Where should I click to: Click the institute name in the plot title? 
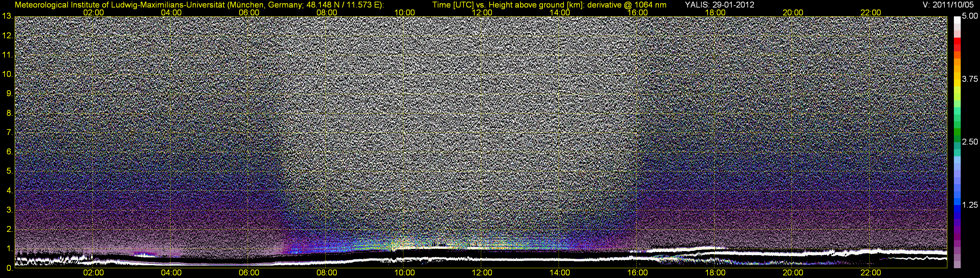(120, 5)
